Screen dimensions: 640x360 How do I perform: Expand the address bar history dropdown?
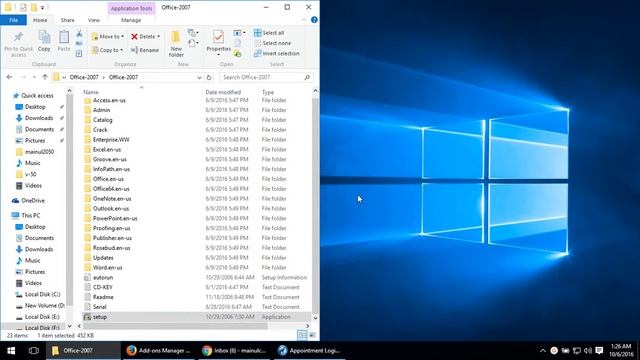point(199,77)
